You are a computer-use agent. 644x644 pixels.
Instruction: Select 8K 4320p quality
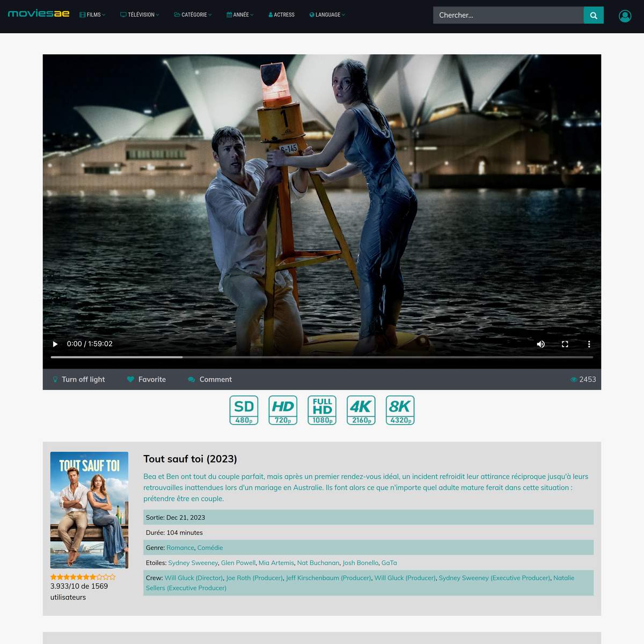(x=400, y=410)
